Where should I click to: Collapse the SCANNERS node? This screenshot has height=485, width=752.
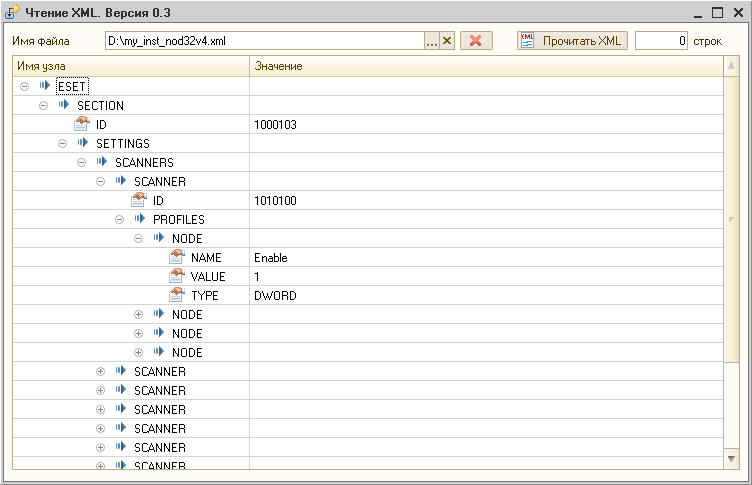82,163
